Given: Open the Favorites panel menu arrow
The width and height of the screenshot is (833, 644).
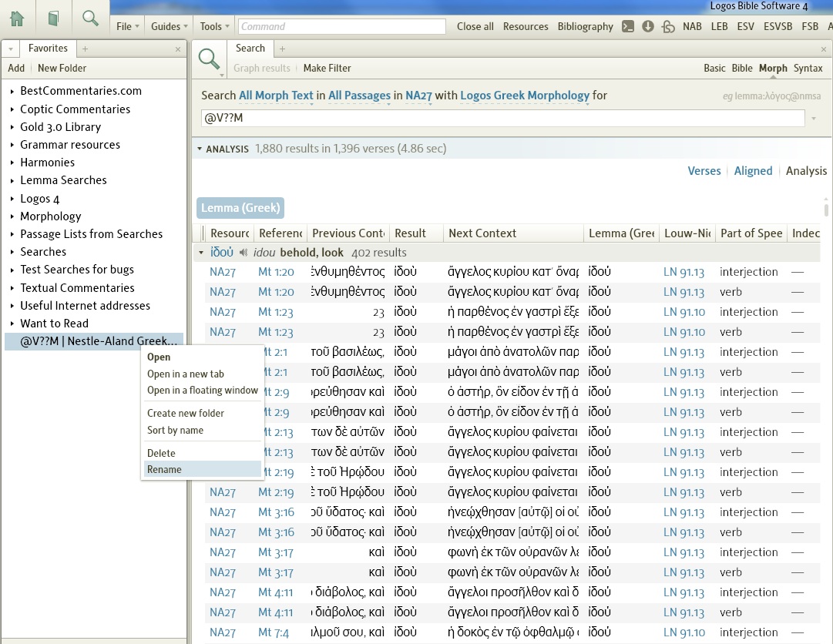Looking at the screenshot, I should (10, 49).
